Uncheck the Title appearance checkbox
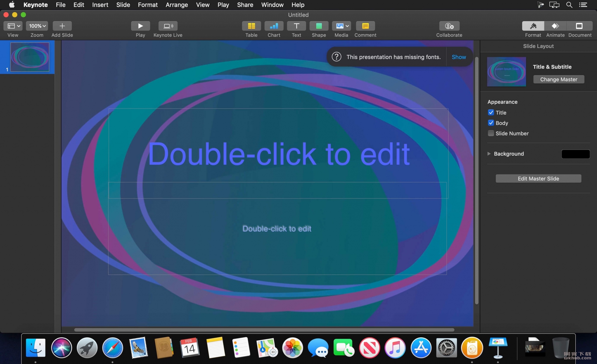The height and width of the screenshot is (364, 597). click(x=491, y=112)
